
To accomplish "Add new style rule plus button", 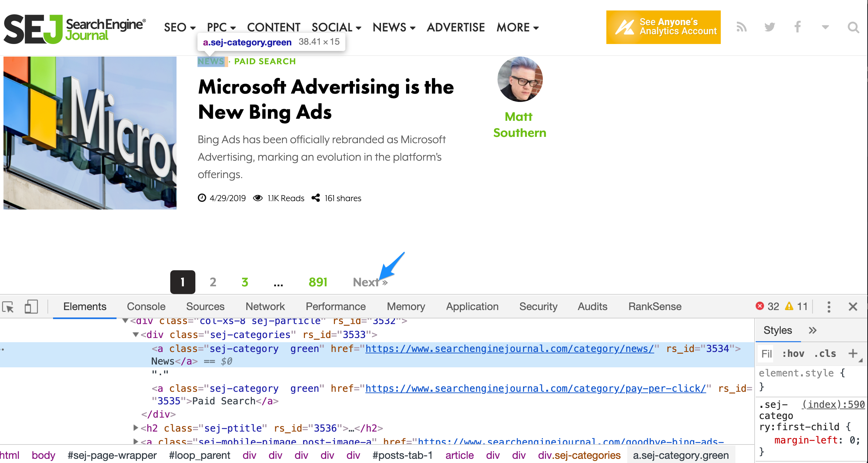I will (x=853, y=353).
